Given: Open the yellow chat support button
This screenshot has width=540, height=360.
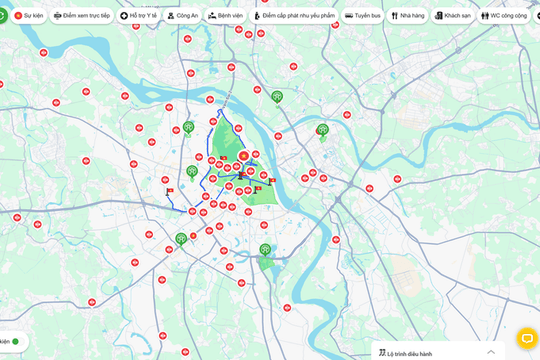Looking at the screenshot, I should [527, 338].
